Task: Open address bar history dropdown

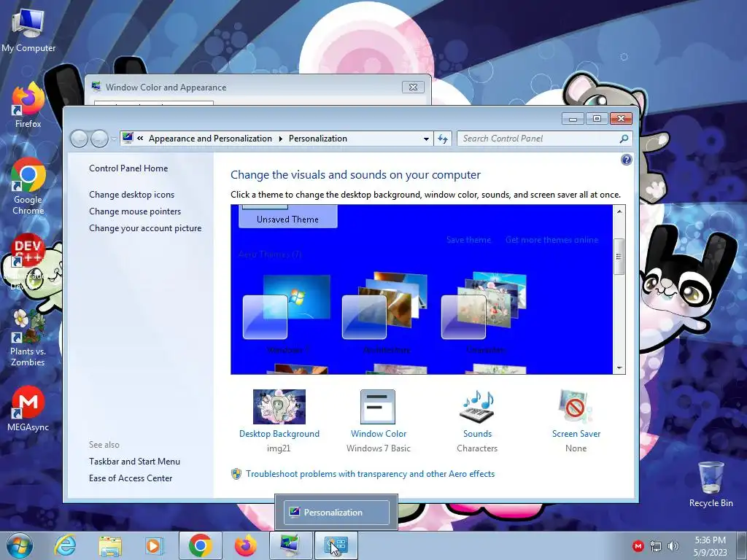Action: click(x=426, y=139)
